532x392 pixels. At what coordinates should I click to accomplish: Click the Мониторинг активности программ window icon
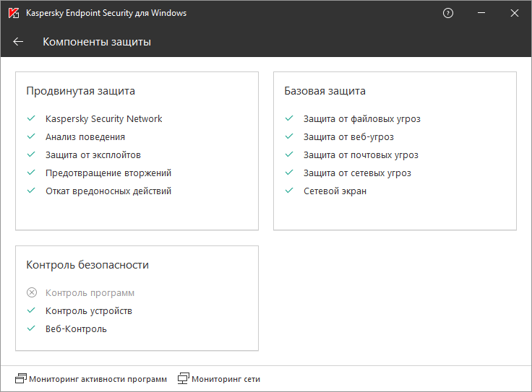pos(20,378)
